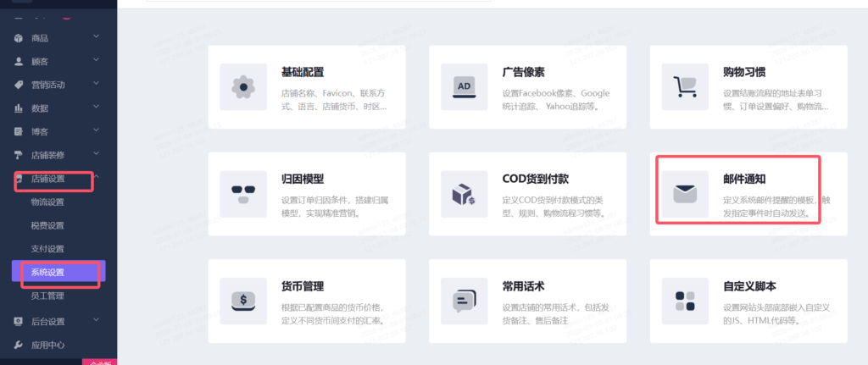The height and width of the screenshot is (365, 868).
Task: Click the envelope icon for 邮件通知
Action: coord(684,193)
